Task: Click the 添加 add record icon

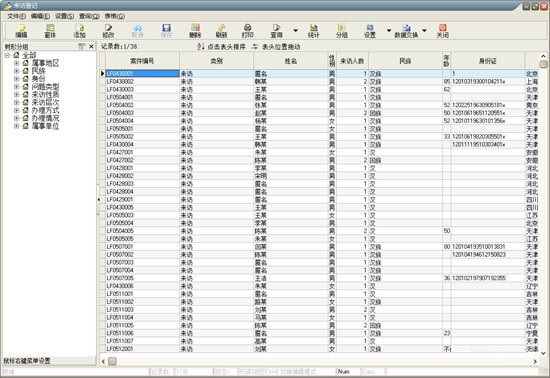Action: pyautogui.click(x=79, y=31)
